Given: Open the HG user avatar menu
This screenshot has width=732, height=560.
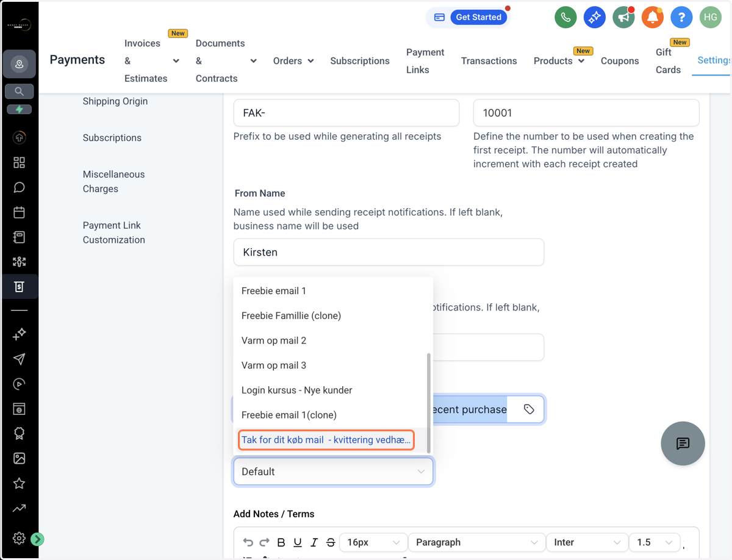Looking at the screenshot, I should coord(710,17).
